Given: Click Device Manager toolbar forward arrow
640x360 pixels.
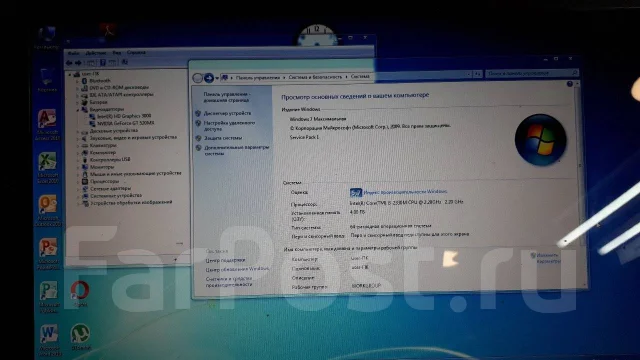Looking at the screenshot, I should 78,63.
